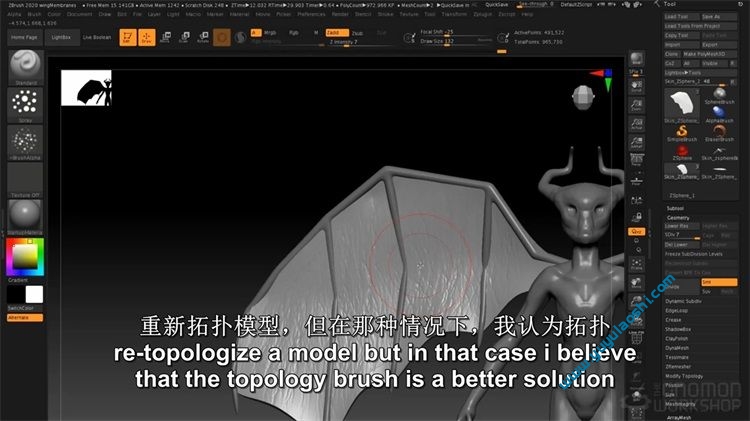Click the Load Tool button
The height and width of the screenshot is (421, 750).
click(682, 17)
